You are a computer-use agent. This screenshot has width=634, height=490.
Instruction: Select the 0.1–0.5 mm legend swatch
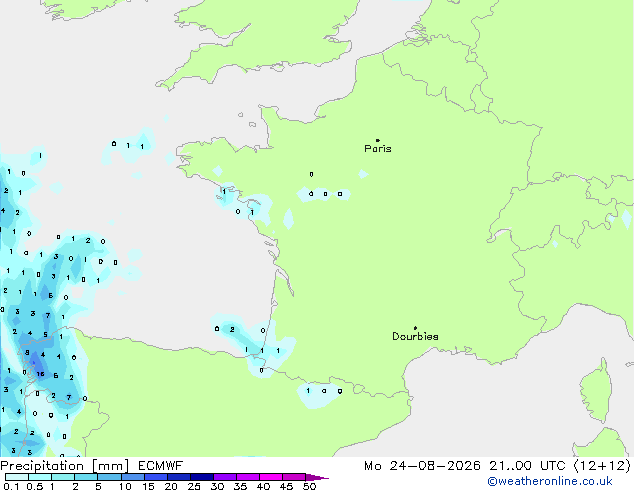click(x=17, y=477)
